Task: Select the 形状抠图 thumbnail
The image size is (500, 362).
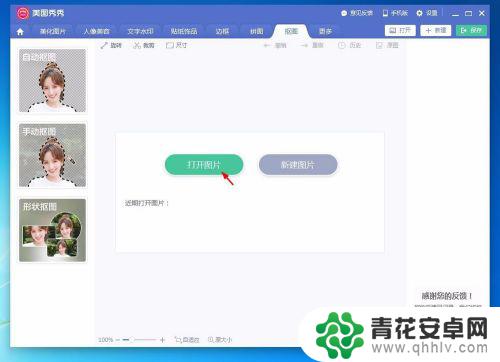Action: point(52,230)
